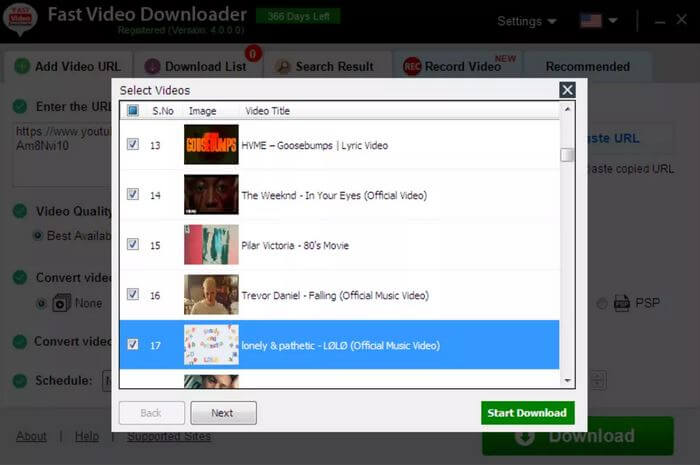The image size is (700, 465).
Task: Click the None format camera icon
Action: (x=62, y=303)
